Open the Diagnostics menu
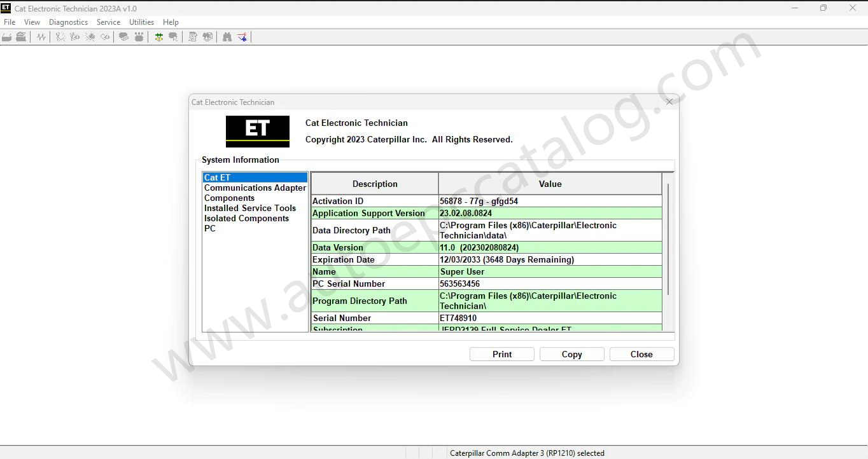Viewport: 868px width, 459px height. 68,22
